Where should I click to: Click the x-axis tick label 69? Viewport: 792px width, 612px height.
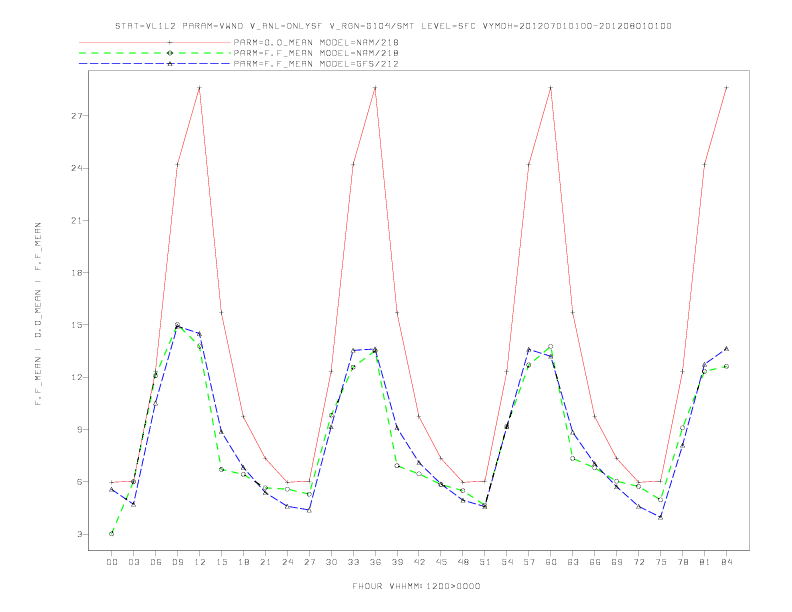[x=617, y=562]
